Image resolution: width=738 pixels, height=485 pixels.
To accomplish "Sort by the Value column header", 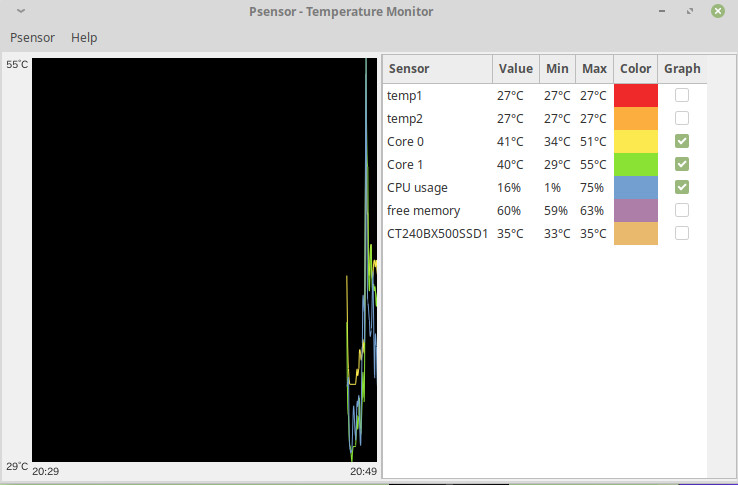I will click(x=516, y=69).
